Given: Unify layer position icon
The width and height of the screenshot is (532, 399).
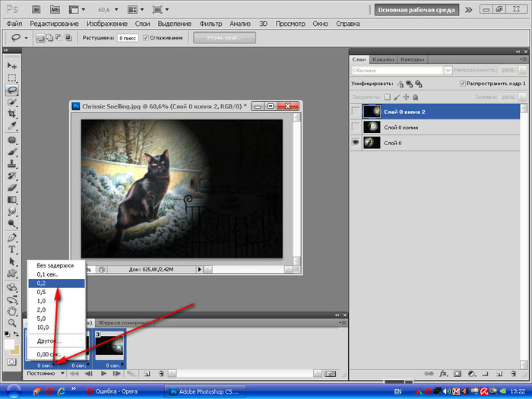Looking at the screenshot, I should 401,84.
